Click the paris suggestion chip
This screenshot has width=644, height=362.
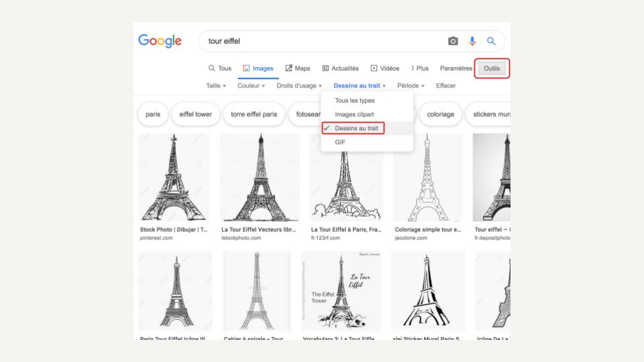[x=153, y=114]
